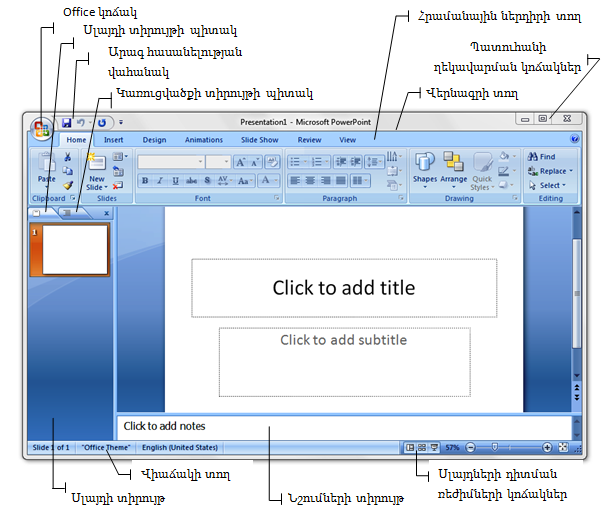This screenshot has width=609, height=512.
Task: Open the Animations ribbon tab
Action: (x=204, y=140)
